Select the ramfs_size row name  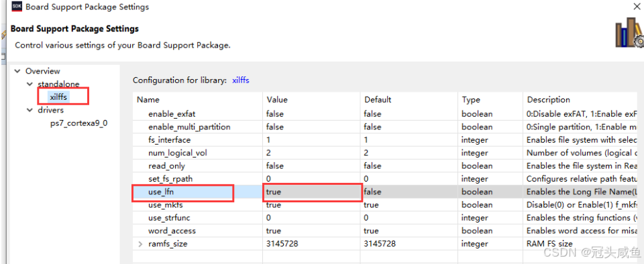pos(168,244)
